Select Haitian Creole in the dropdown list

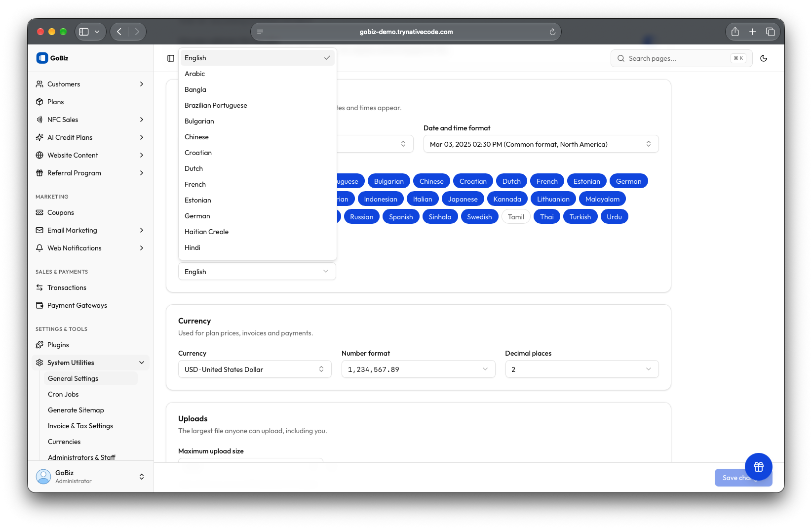[258, 232]
